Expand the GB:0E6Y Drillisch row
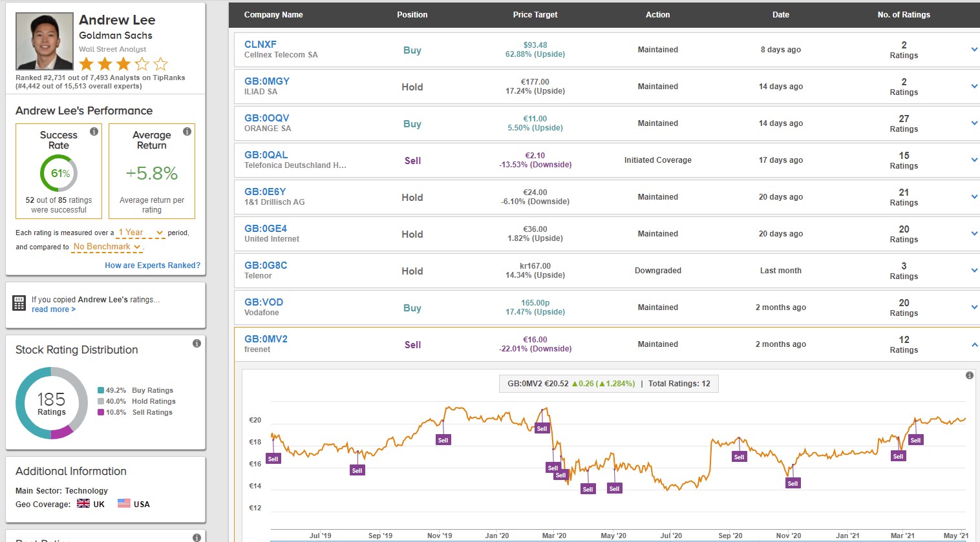Screen dimensions: 980x542 [x=974, y=197]
